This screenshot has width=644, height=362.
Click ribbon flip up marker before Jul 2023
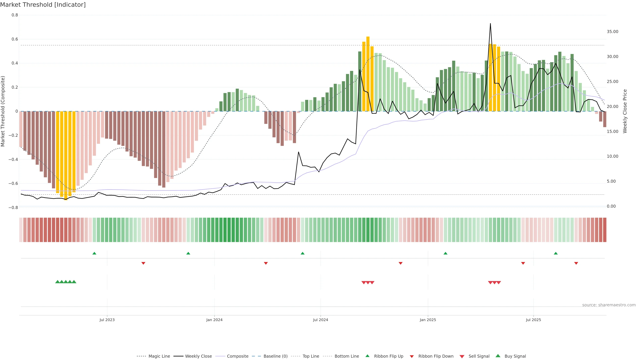[x=94, y=253]
